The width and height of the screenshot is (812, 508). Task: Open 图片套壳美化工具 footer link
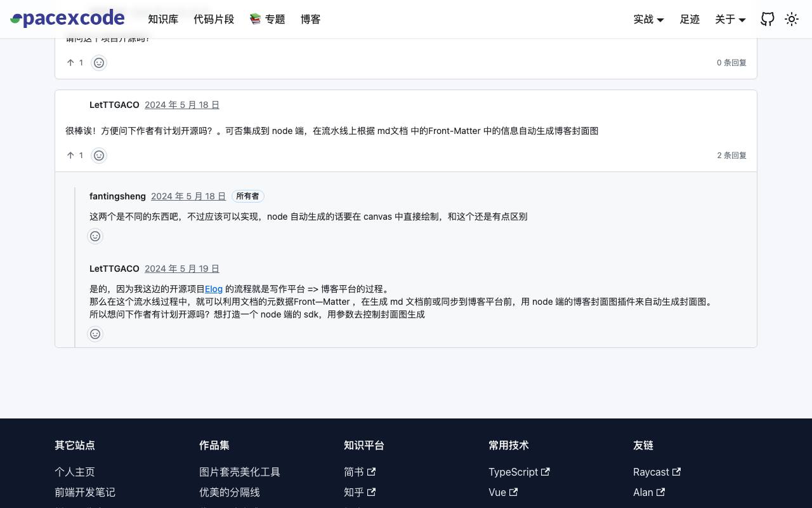[x=240, y=472]
